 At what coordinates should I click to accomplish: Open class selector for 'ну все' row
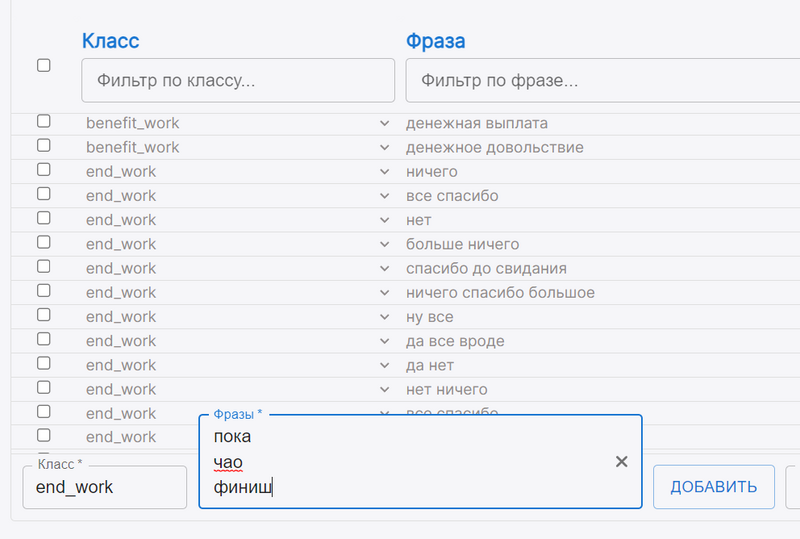[384, 317]
